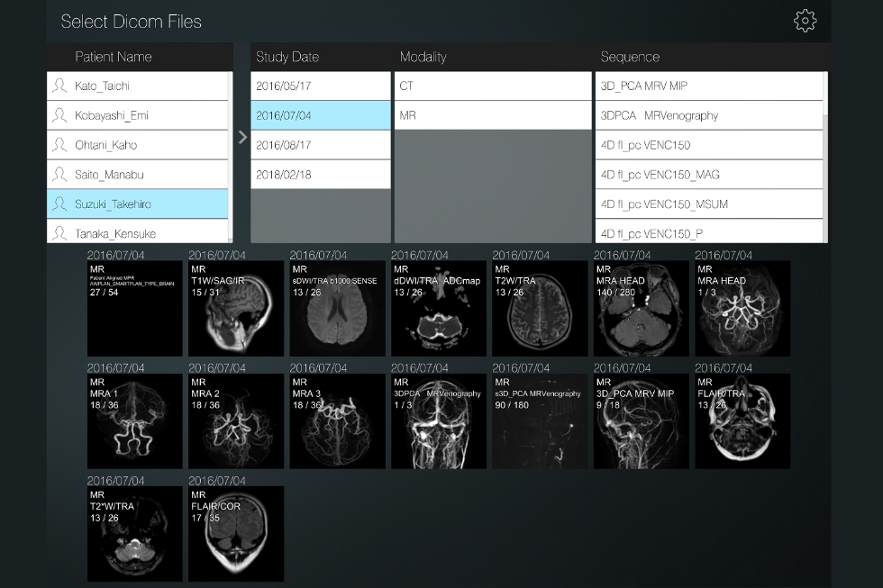Open the T1W/SAG/IR series thumbnail
The image size is (883, 588).
coord(236,309)
